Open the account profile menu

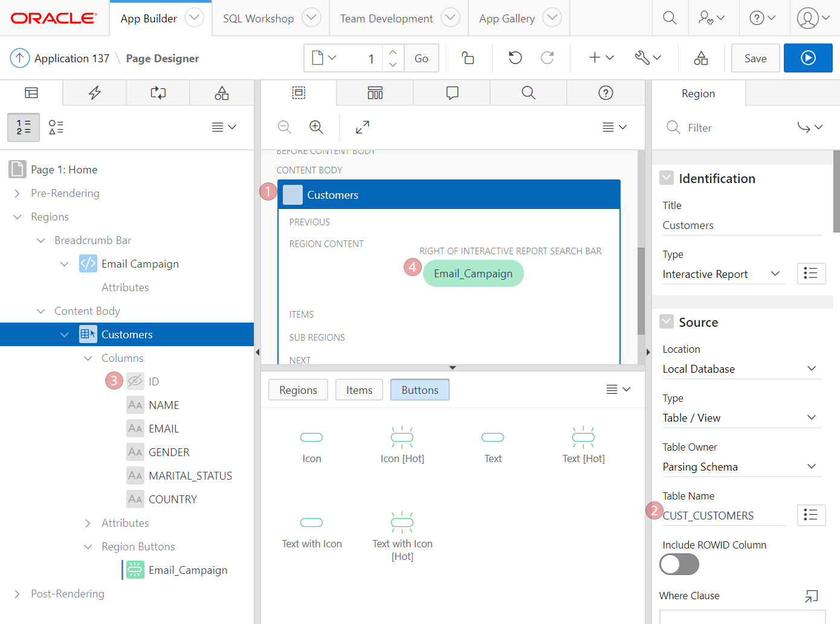[x=813, y=18]
